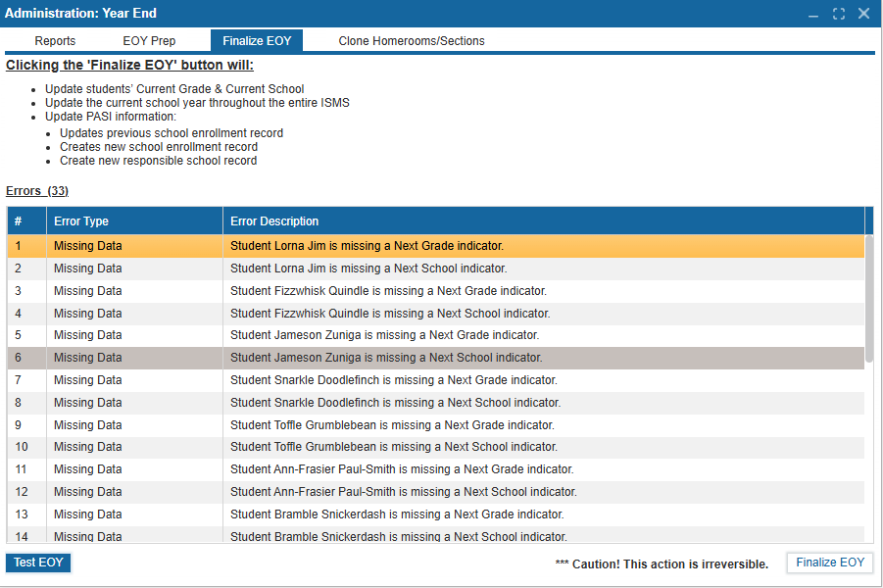Click the Test EOY button
The image size is (883, 588).
tap(38, 563)
